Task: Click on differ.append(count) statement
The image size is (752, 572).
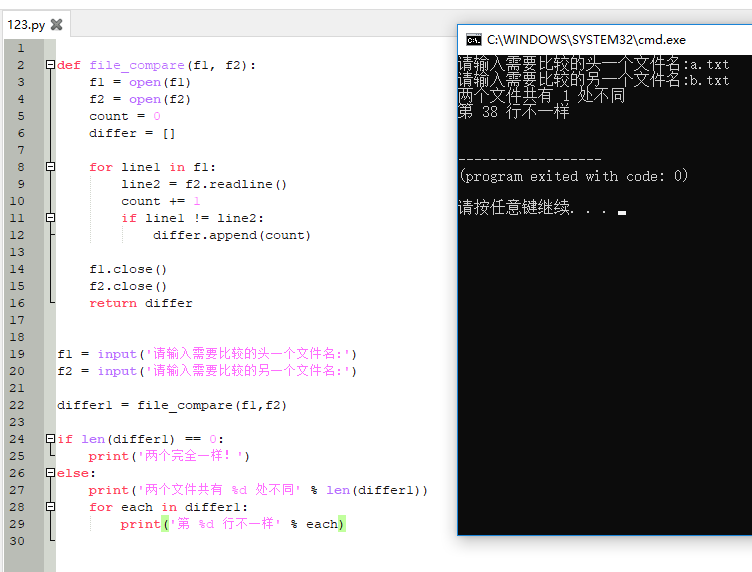Action: point(231,235)
